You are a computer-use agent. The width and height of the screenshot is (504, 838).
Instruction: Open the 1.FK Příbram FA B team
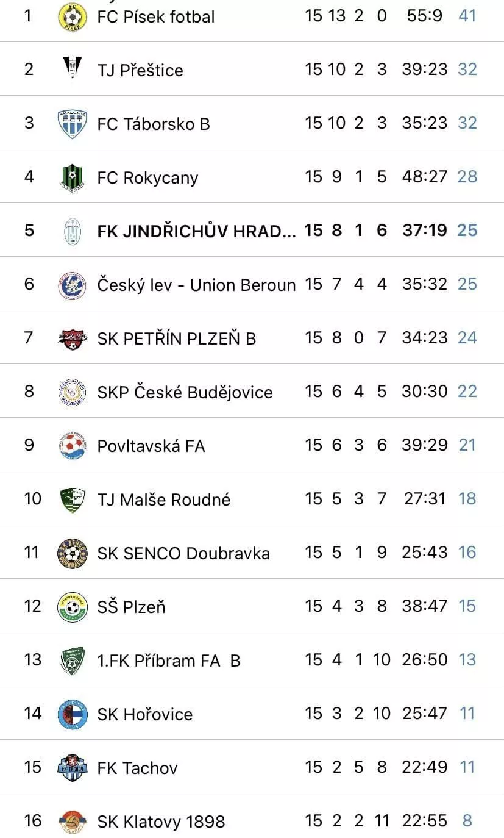(x=169, y=661)
